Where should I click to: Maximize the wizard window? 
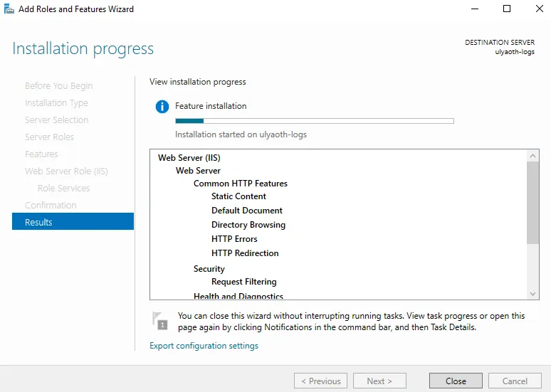(507, 9)
